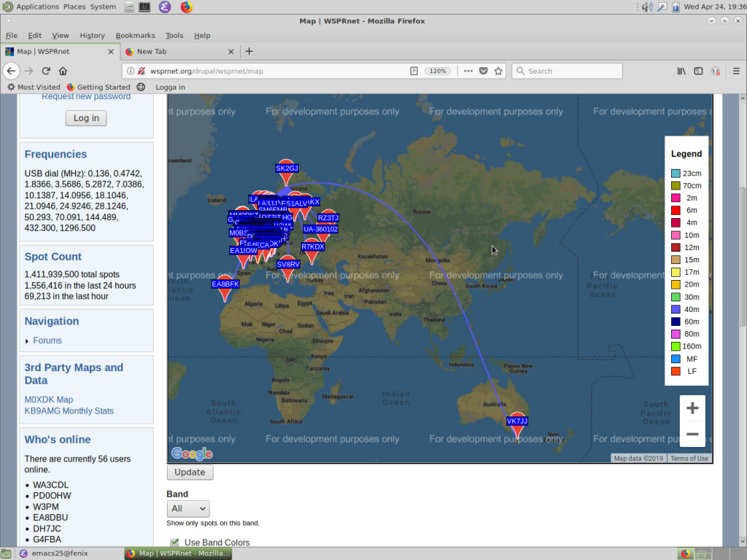The height and width of the screenshot is (560, 747).
Task: Open Most Visited bookmarks folder
Action: 34,87
